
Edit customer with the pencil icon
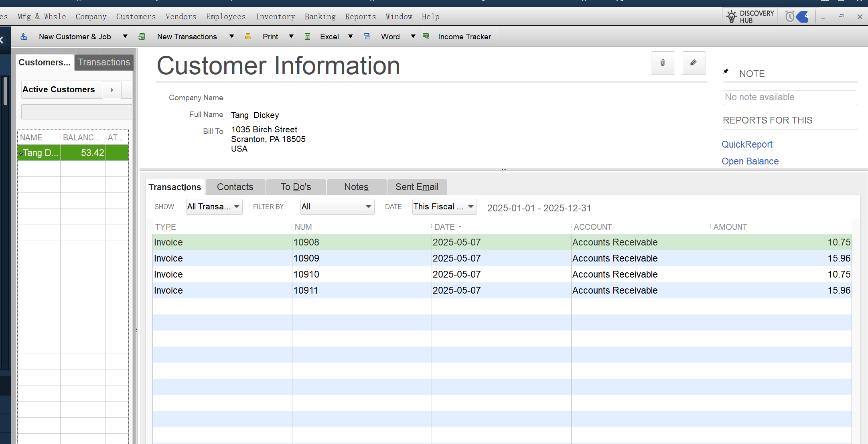point(694,63)
